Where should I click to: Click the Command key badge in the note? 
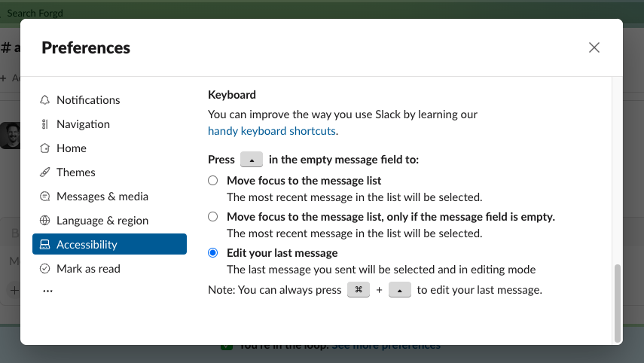point(359,290)
